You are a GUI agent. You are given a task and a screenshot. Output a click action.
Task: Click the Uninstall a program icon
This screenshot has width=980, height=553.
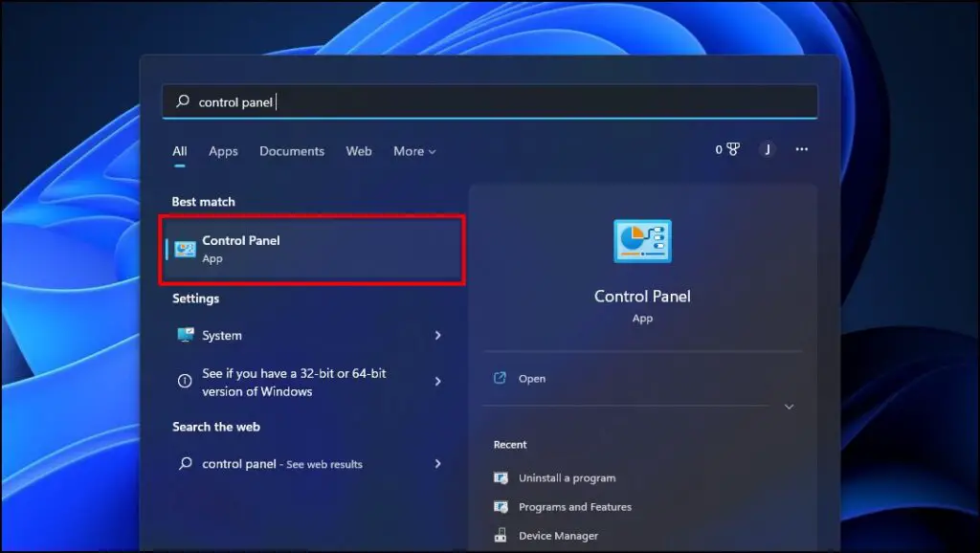click(501, 478)
